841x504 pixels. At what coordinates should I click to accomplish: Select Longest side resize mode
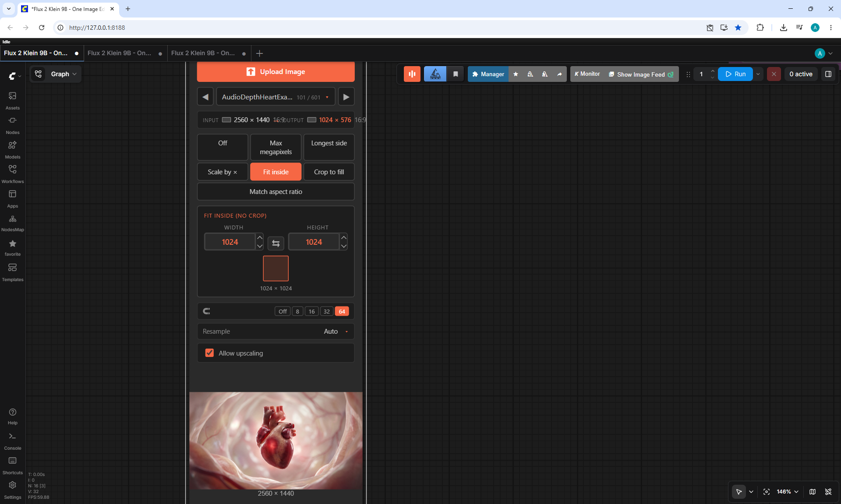329,147
